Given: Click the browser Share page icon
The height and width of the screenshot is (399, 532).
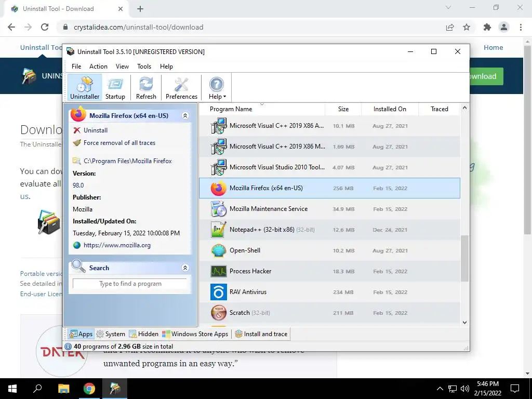Looking at the screenshot, I should tap(450, 27).
